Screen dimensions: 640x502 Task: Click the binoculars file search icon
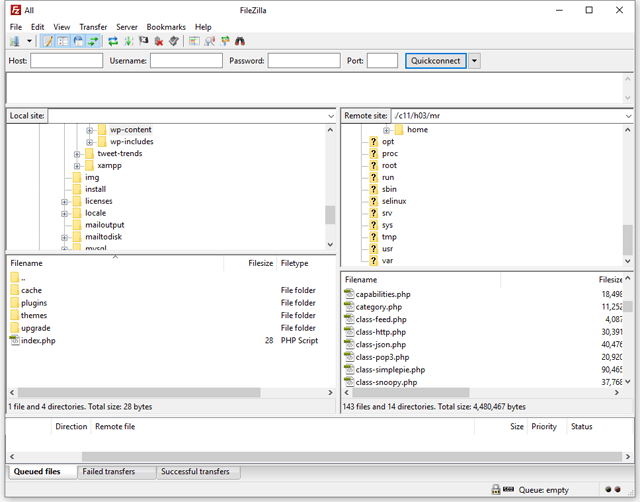point(240,41)
